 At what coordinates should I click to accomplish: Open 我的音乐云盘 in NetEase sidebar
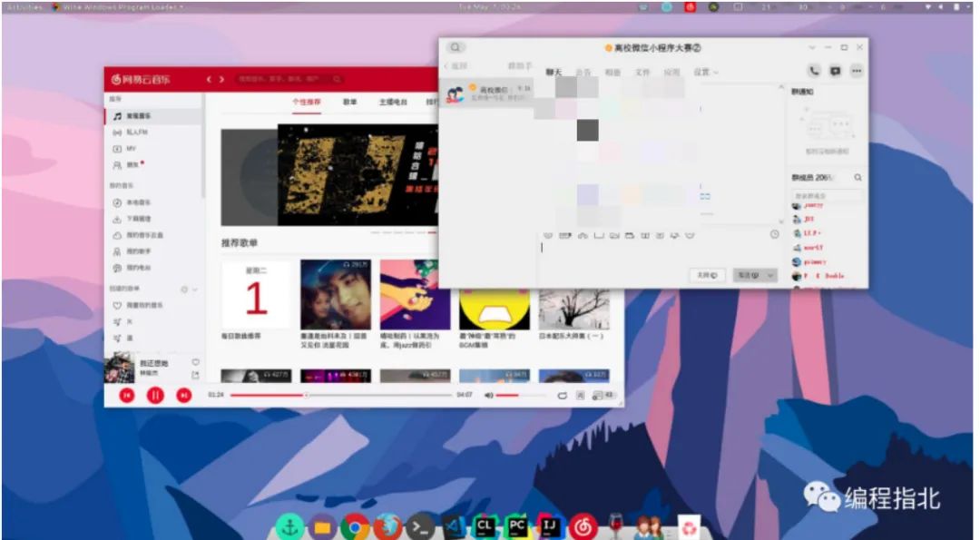coord(153,235)
